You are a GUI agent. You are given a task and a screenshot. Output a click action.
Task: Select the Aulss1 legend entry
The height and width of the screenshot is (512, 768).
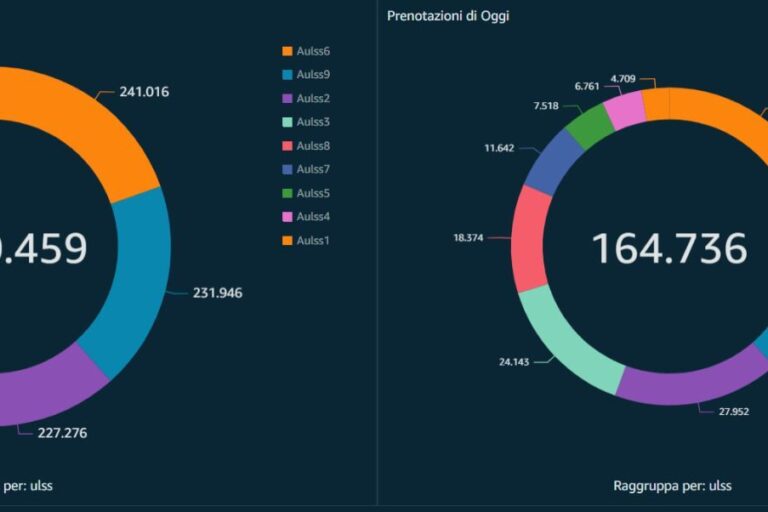[x=312, y=240]
